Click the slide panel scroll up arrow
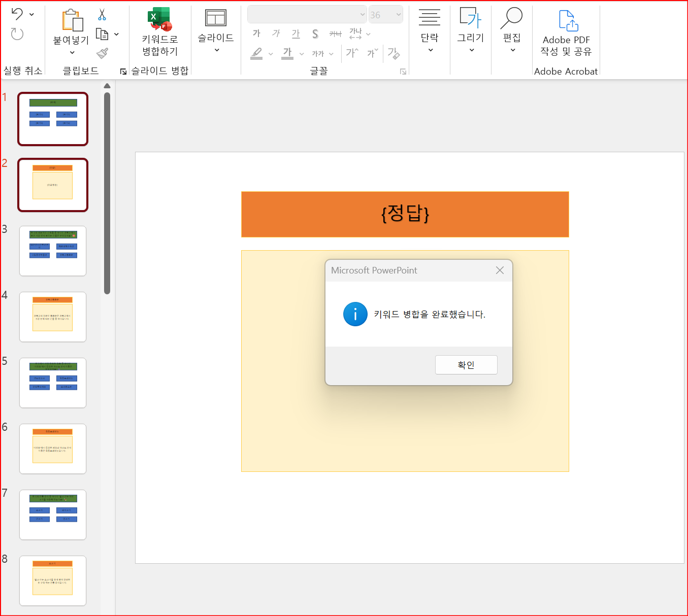This screenshot has height=616, width=688. (x=107, y=86)
